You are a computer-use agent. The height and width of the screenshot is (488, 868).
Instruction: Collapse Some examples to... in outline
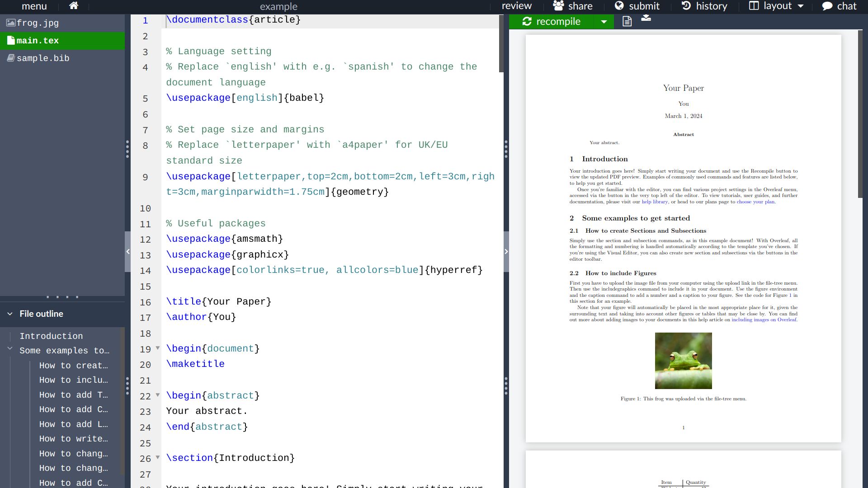point(9,350)
